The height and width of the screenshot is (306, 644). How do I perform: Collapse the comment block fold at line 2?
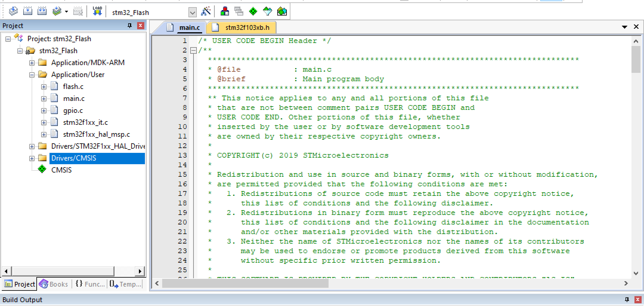(193, 50)
